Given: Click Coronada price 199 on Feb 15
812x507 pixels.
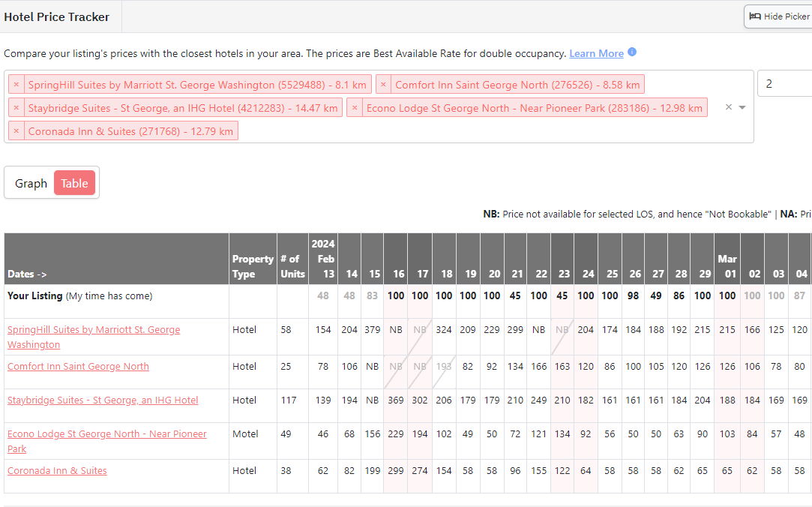Looking at the screenshot, I should tap(373, 471).
